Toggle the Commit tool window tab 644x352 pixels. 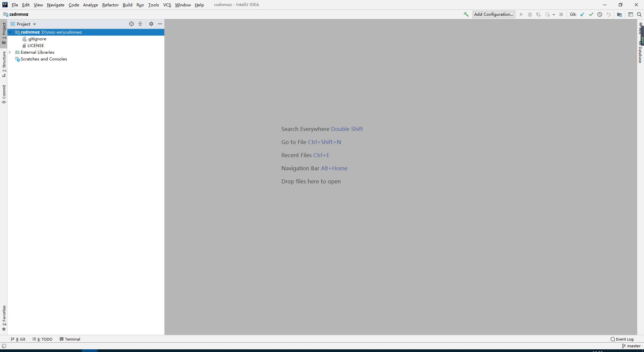4,94
